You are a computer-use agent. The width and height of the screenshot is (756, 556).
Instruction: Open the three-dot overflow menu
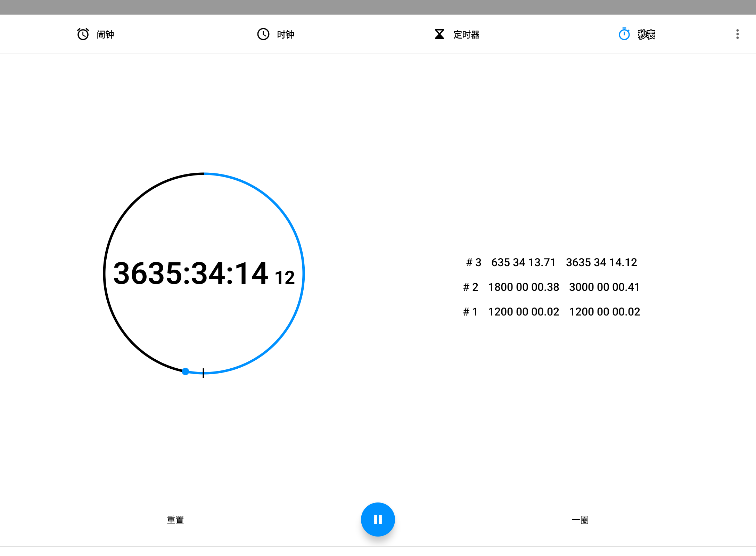pos(737,34)
